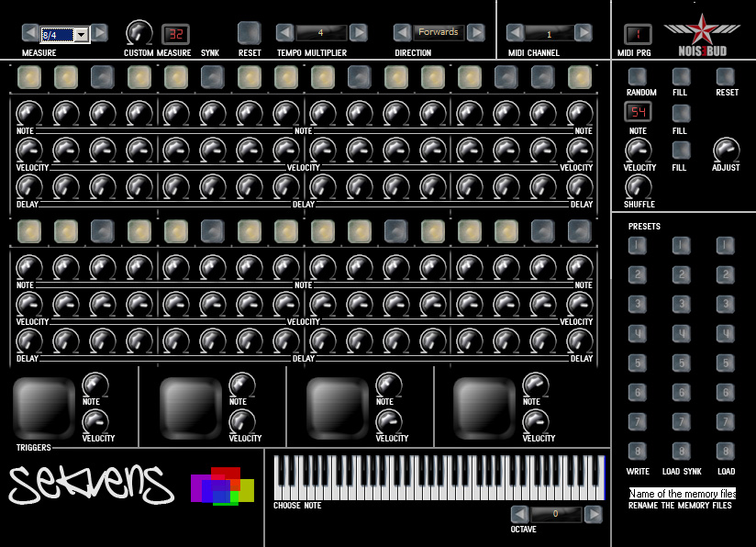
Task: Click the Fill button beside the Note display
Action: pyautogui.click(x=682, y=114)
